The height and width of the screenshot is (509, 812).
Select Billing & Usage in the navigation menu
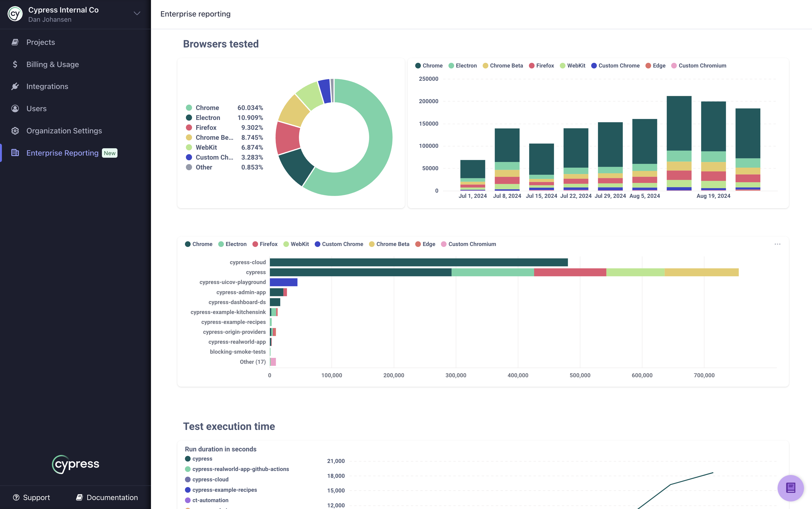52,64
